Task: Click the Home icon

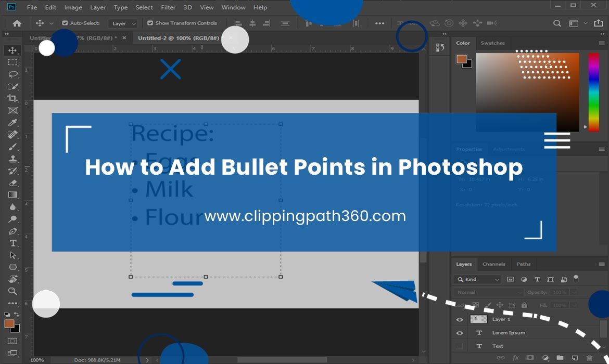Action: click(17, 23)
